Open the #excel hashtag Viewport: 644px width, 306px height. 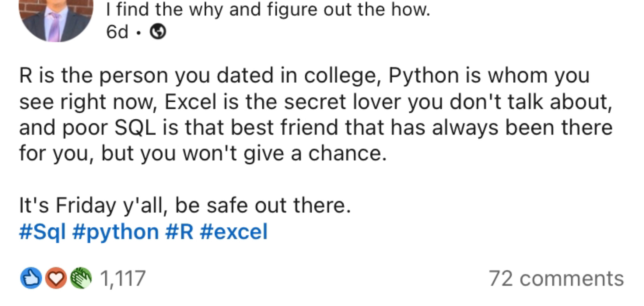233,231
